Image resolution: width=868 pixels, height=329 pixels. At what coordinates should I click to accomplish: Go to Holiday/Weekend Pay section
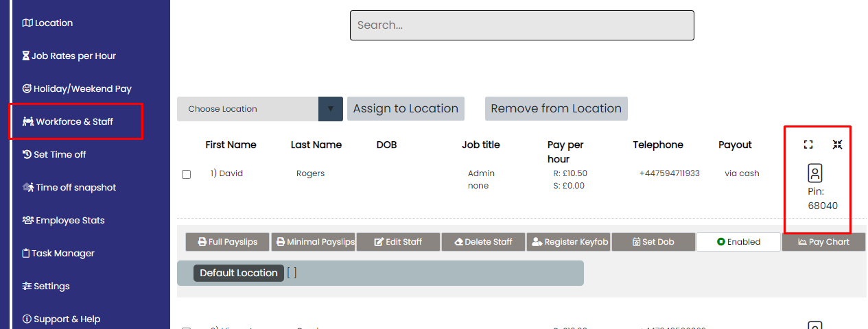pos(77,88)
